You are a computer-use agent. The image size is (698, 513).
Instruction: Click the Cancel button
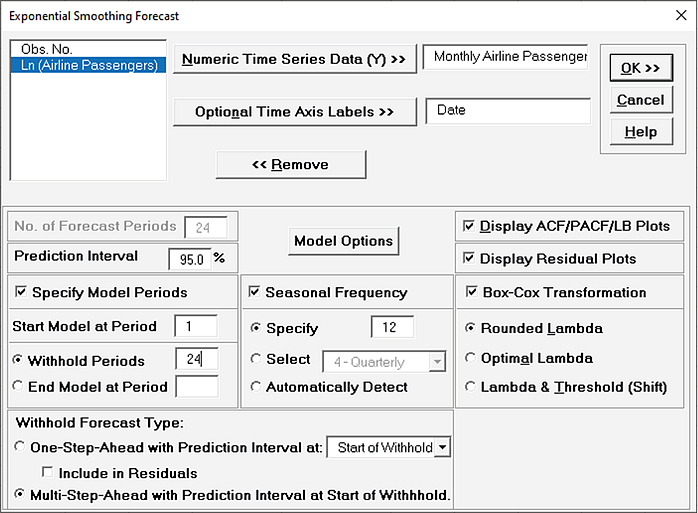[x=641, y=100]
